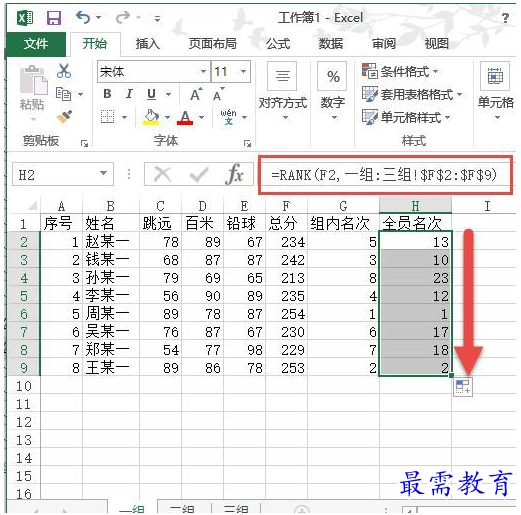The width and height of the screenshot is (521, 515).
Task: Open the 对齐方式 (Alignment) group
Action: (x=283, y=91)
